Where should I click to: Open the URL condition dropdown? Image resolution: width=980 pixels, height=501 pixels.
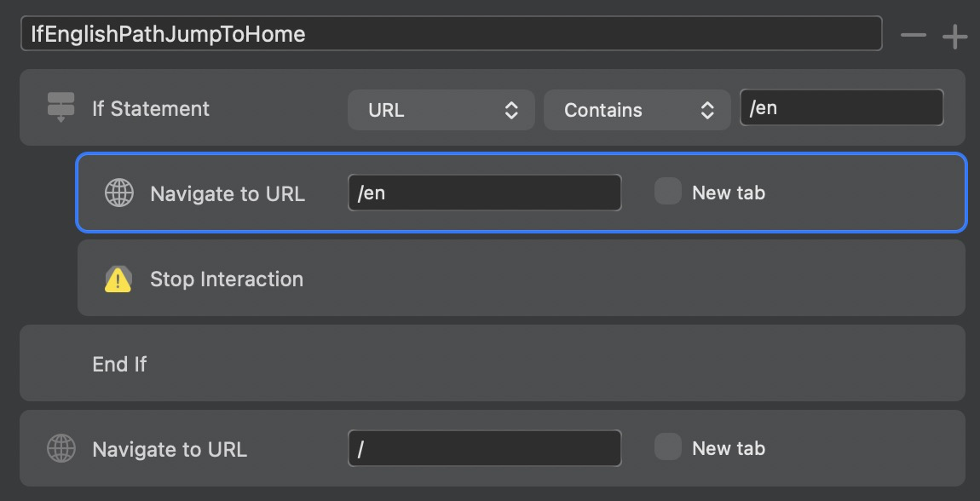(x=441, y=110)
